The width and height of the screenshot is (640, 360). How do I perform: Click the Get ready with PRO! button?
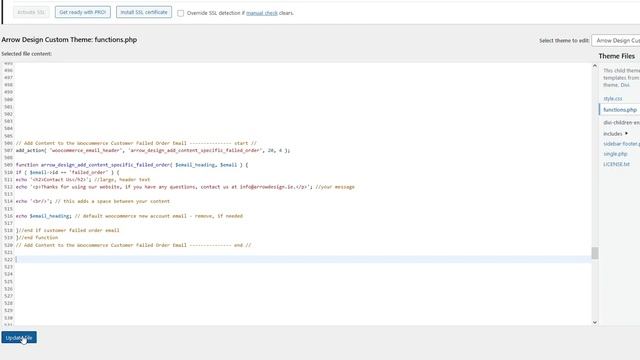pyautogui.click(x=82, y=12)
